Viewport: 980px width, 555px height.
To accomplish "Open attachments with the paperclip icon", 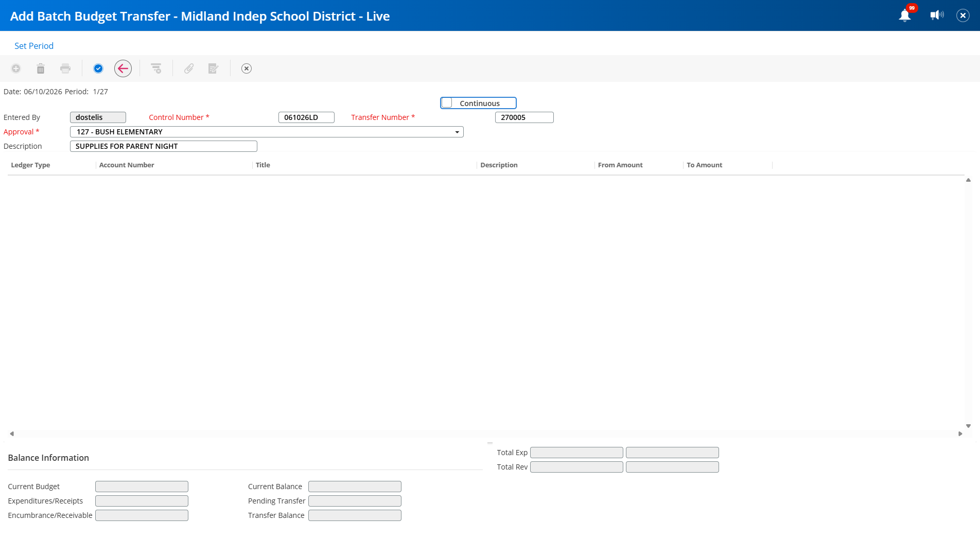I will [189, 68].
